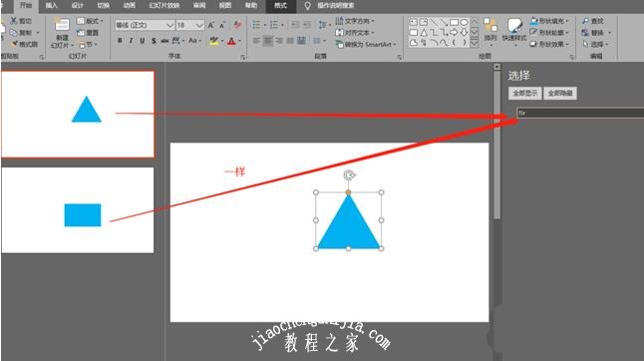The height and width of the screenshot is (361, 644).
Task: Toggle Strikethrough (abc button)
Action: (164, 40)
